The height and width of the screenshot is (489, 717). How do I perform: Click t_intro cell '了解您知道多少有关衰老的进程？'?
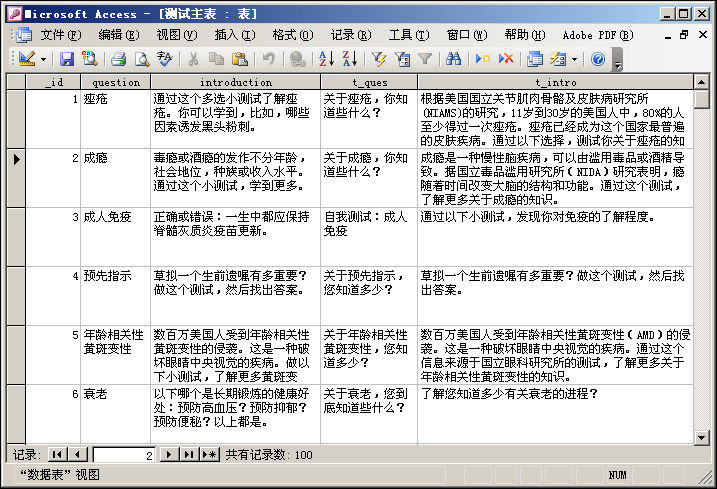coord(556,414)
